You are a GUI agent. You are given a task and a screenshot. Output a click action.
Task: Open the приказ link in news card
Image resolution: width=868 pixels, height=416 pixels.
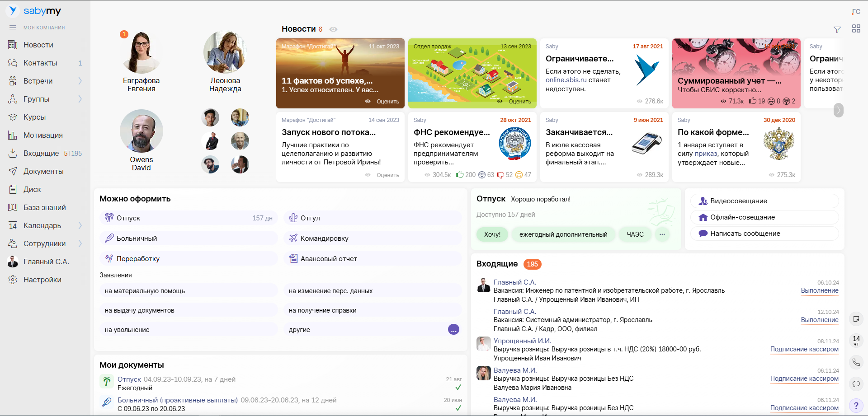pos(706,154)
